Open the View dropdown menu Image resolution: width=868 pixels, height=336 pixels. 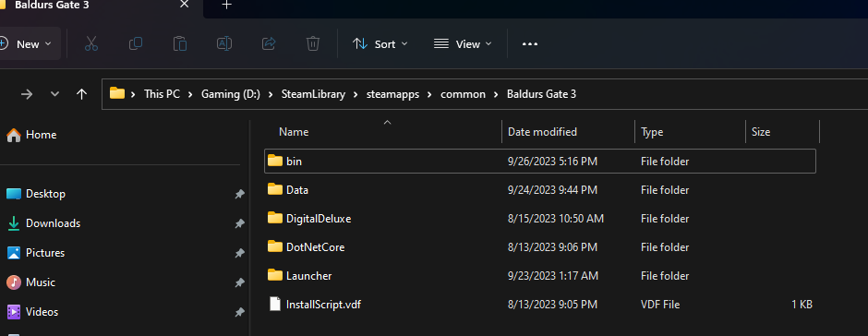pyautogui.click(x=463, y=43)
